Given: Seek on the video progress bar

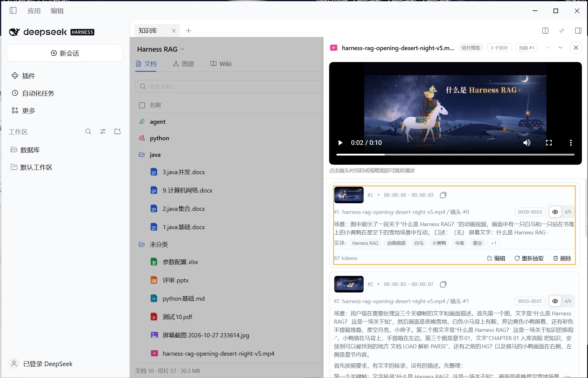Looking at the screenshot, I should 455,155.
